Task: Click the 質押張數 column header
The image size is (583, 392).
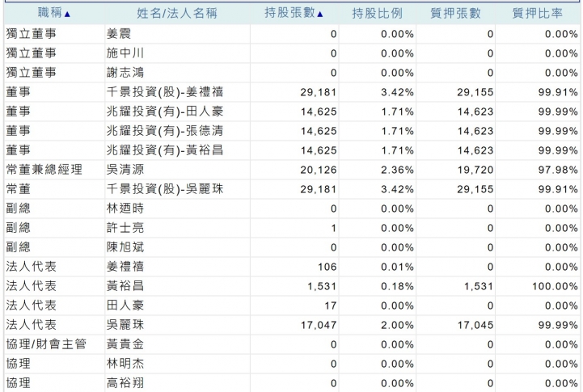Action: pos(455,14)
